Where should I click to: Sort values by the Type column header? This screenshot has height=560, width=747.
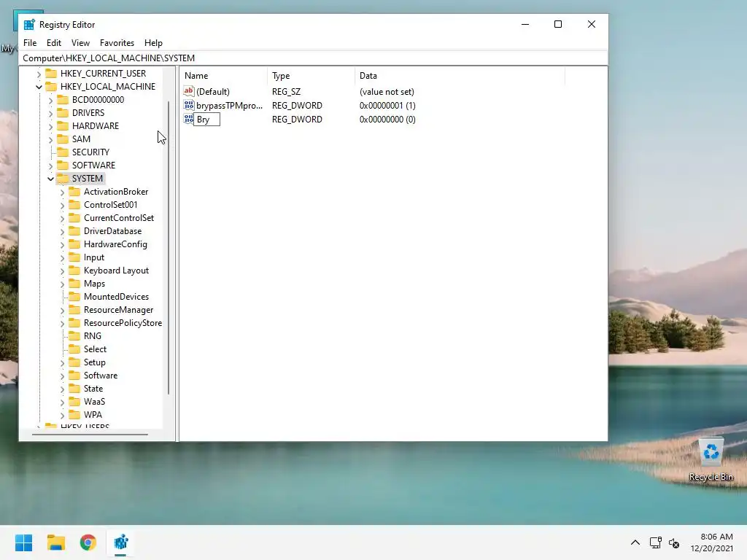coord(311,76)
